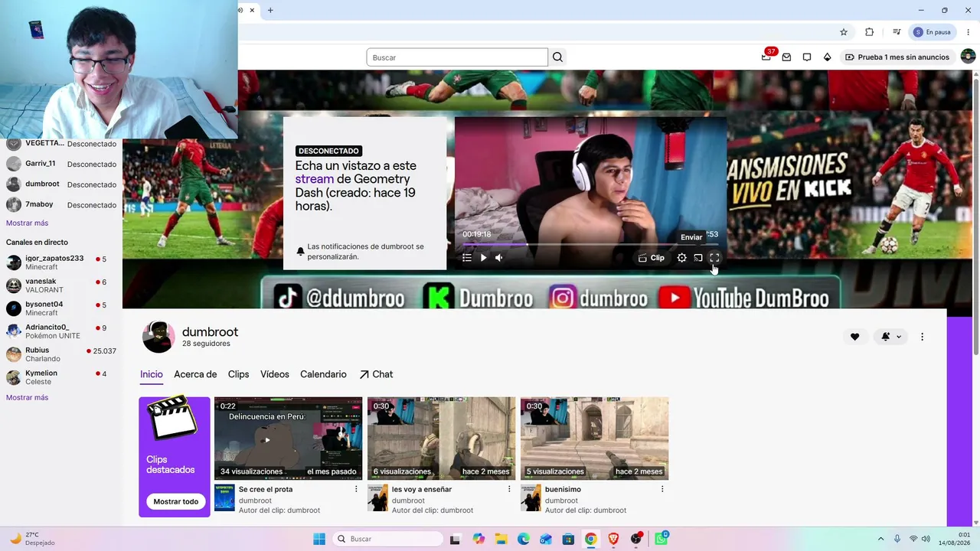Open offline dumbroot channel in sidebar
Screen dimensions: 980x551
click(61, 184)
